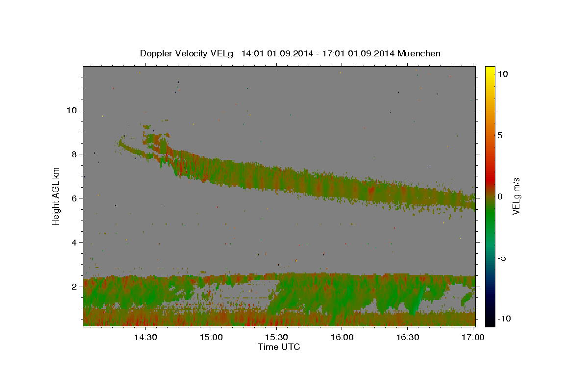Click the 'Time UTC' axis label

(279, 347)
